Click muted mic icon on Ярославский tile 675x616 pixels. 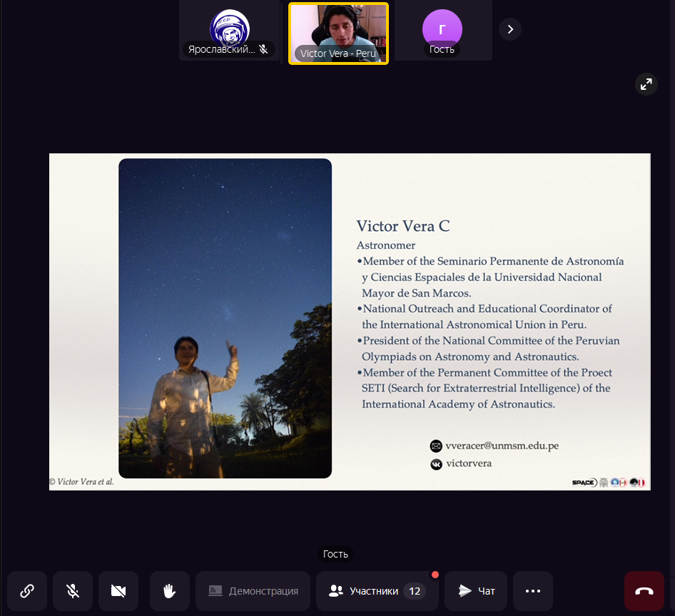[x=263, y=50]
